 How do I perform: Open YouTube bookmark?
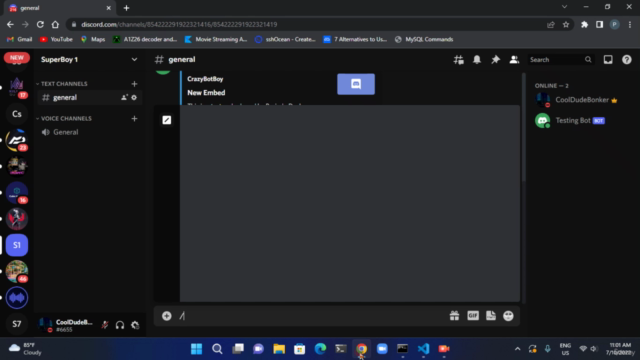click(x=56, y=39)
